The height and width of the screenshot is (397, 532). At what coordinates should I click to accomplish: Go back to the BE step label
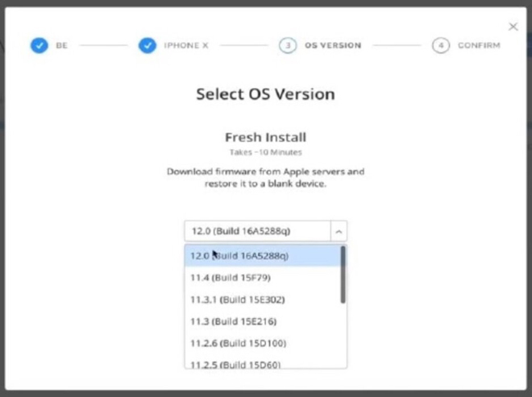(62, 46)
